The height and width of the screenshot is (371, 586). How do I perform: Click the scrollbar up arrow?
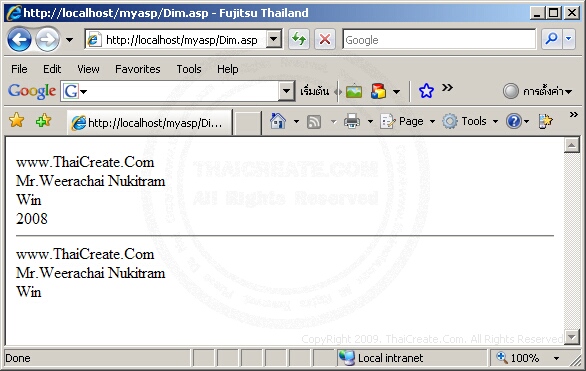coord(571,145)
